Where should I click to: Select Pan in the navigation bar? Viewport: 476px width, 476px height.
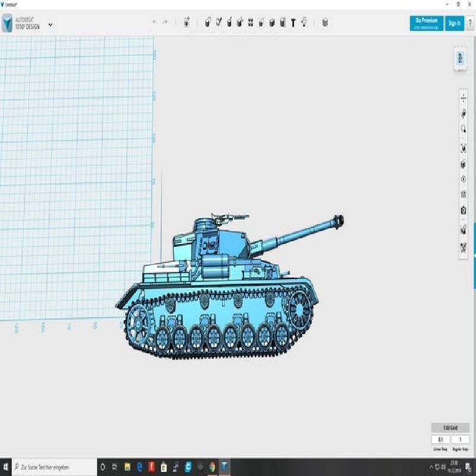(464, 98)
